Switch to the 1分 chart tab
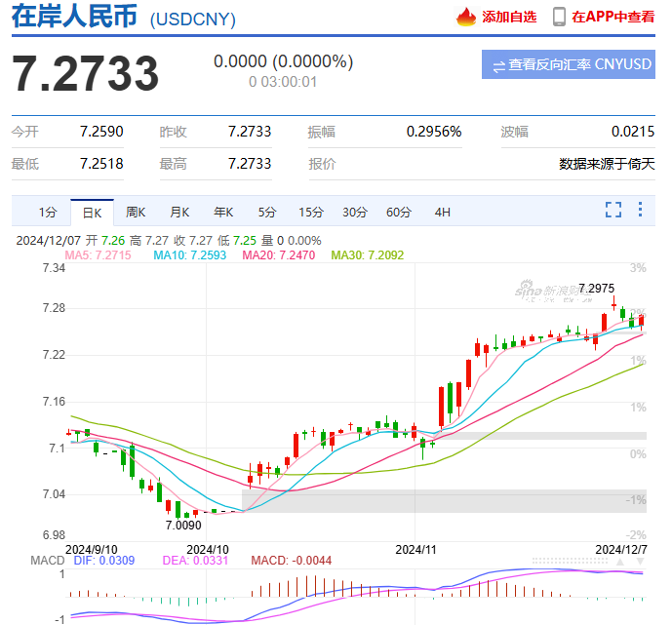672x625 pixels. click(48, 212)
